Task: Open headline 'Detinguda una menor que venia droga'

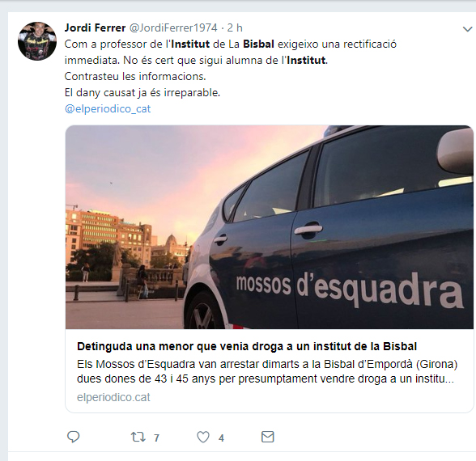Action: pyautogui.click(x=247, y=346)
